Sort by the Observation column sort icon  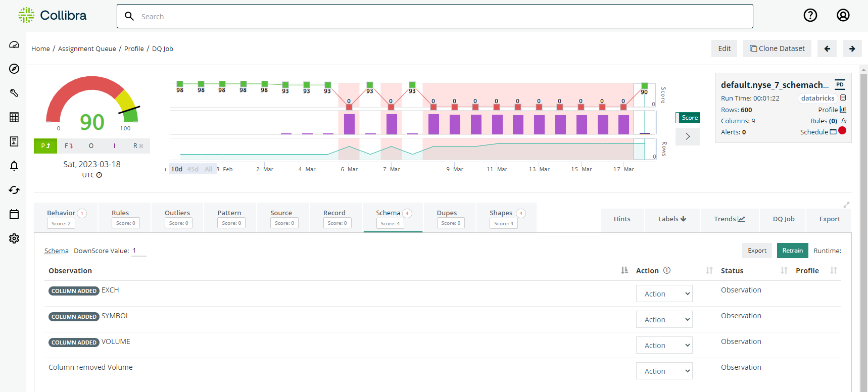click(x=624, y=270)
